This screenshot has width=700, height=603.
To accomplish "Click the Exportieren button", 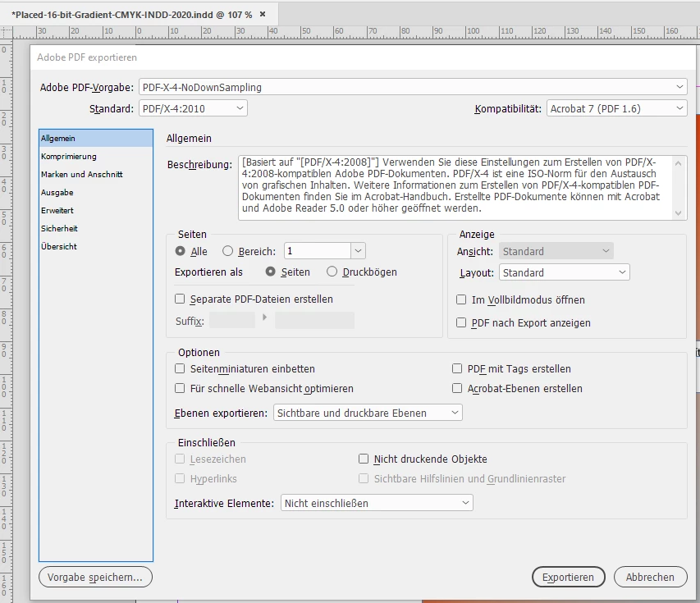I will pyautogui.click(x=569, y=577).
